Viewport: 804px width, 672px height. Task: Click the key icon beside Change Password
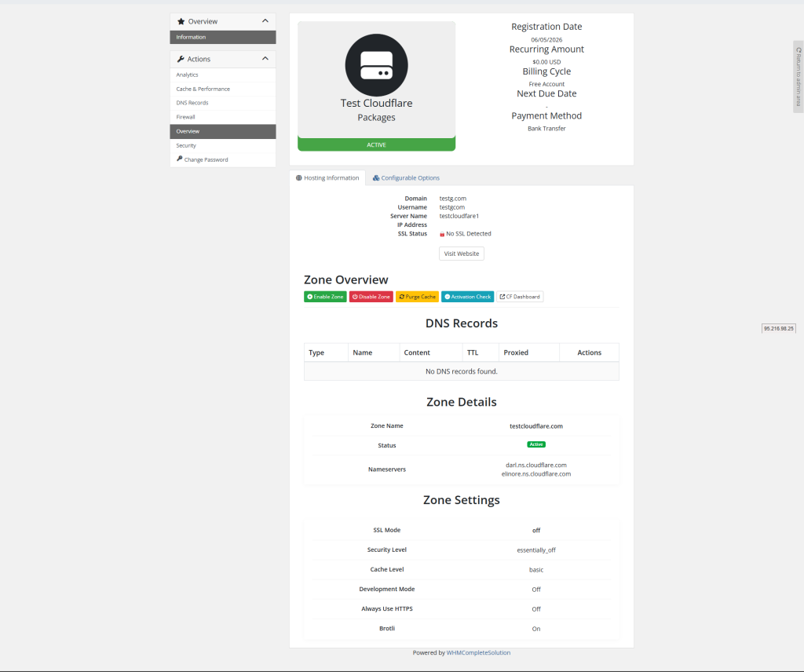pyautogui.click(x=180, y=159)
